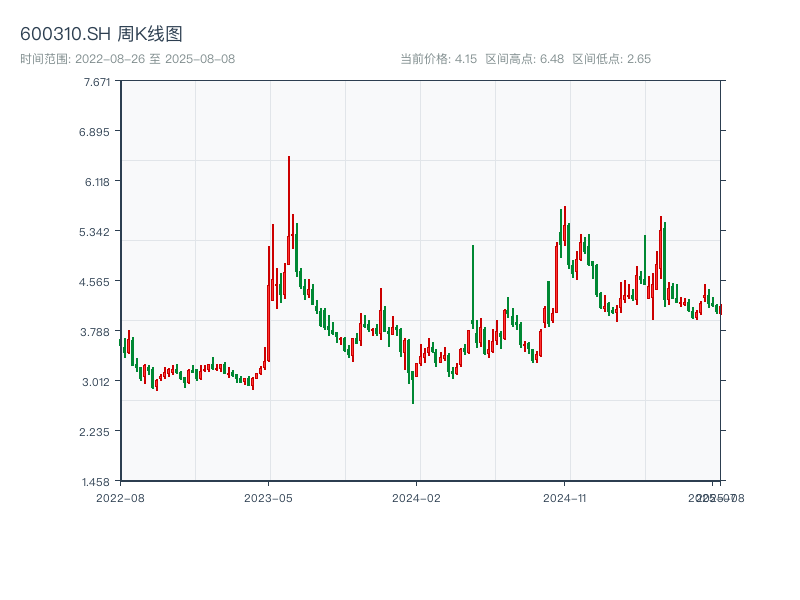Click the last candlestick at the chart's right edge
The height and width of the screenshot is (600, 800).
click(720, 309)
